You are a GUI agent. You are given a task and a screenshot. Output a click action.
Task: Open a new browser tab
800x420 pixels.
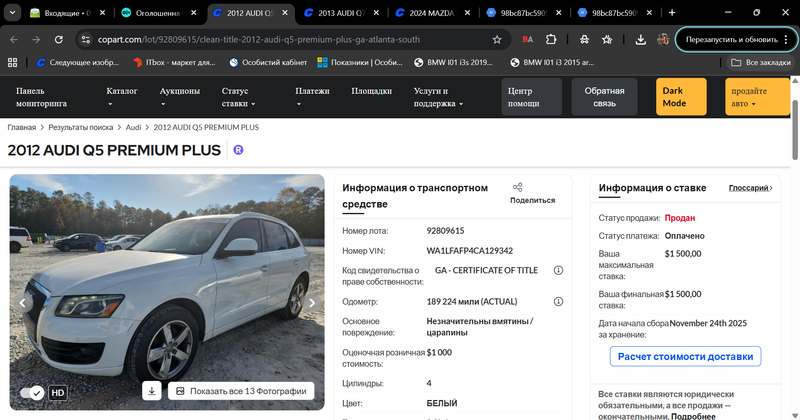point(672,13)
